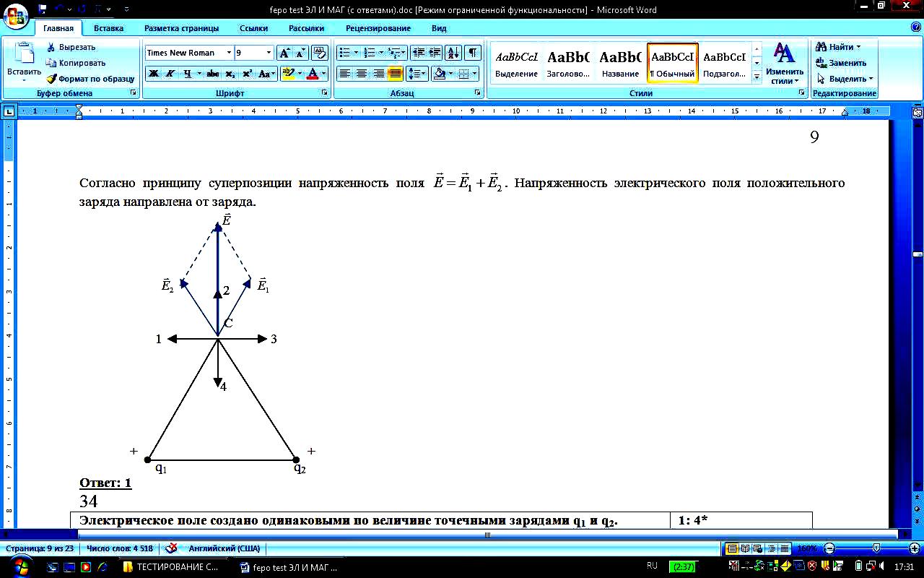Click the Заменить button
The height and width of the screenshot is (578, 924).
(840, 63)
